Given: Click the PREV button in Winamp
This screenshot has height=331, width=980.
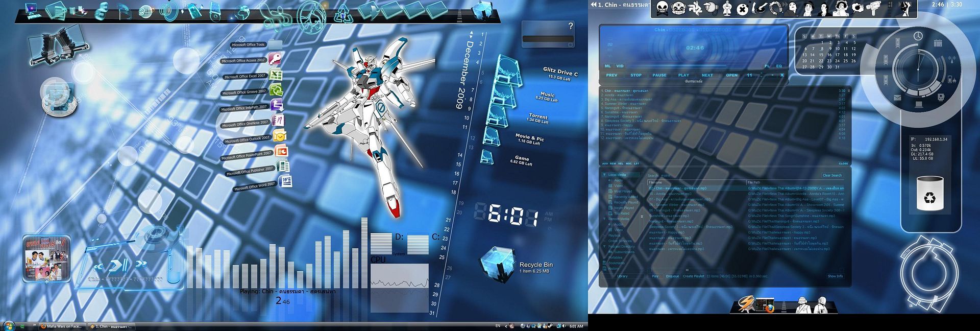Looking at the screenshot, I should click(611, 75).
